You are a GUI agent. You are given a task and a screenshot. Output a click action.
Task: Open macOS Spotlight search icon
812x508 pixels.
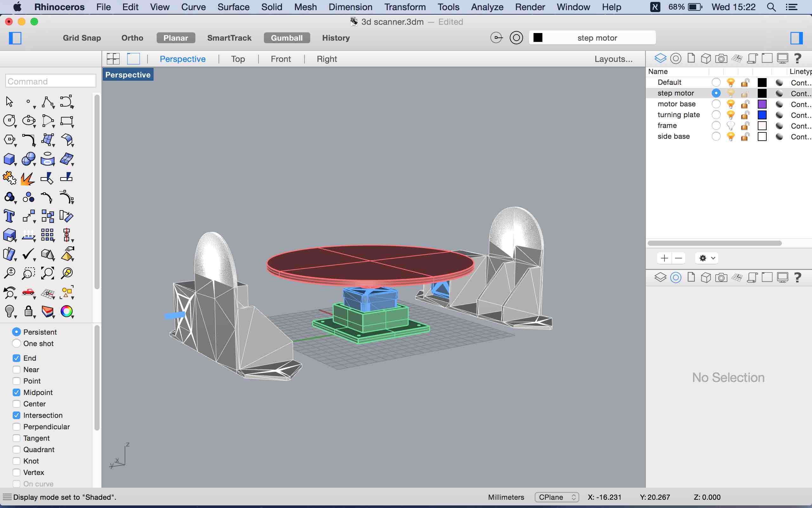(771, 7)
